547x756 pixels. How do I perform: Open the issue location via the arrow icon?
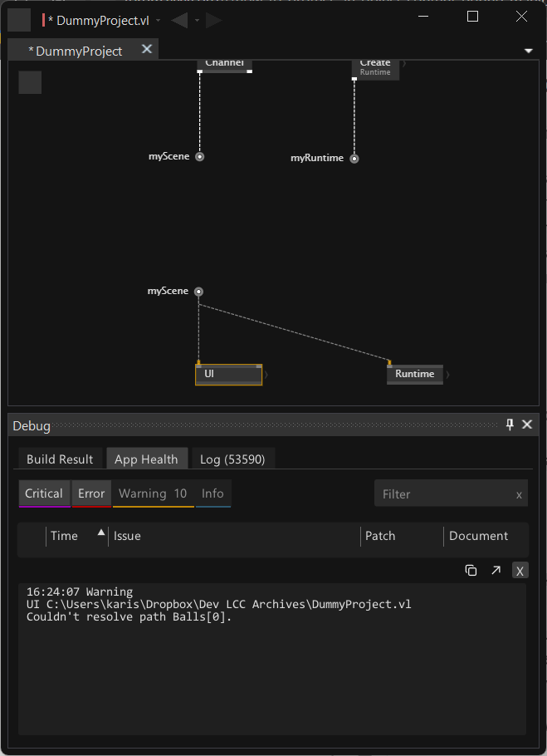click(x=496, y=570)
